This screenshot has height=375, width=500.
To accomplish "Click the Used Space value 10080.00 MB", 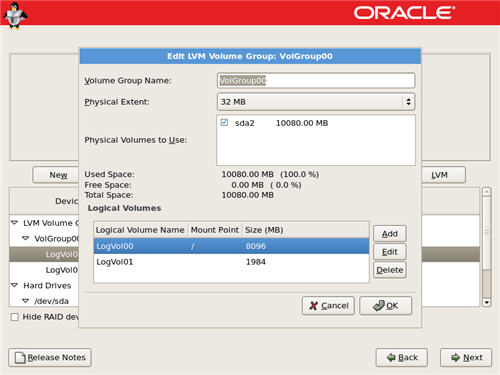I will click(247, 174).
